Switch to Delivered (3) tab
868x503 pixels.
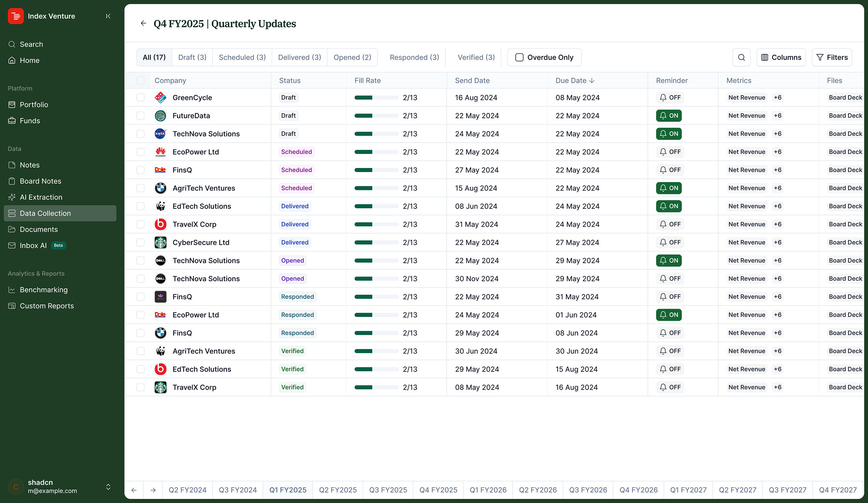299,57
